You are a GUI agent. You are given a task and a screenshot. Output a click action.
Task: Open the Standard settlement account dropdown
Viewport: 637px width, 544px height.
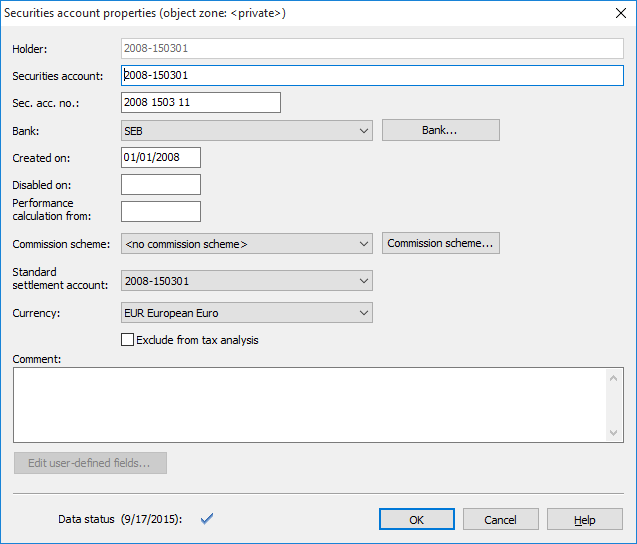(246, 281)
